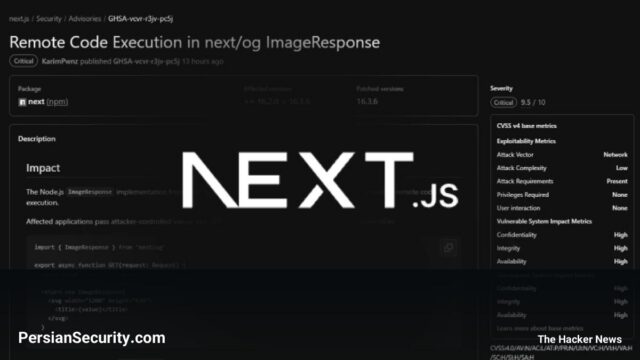Open the Learn more about base metrics link

pyautogui.click(x=540, y=328)
